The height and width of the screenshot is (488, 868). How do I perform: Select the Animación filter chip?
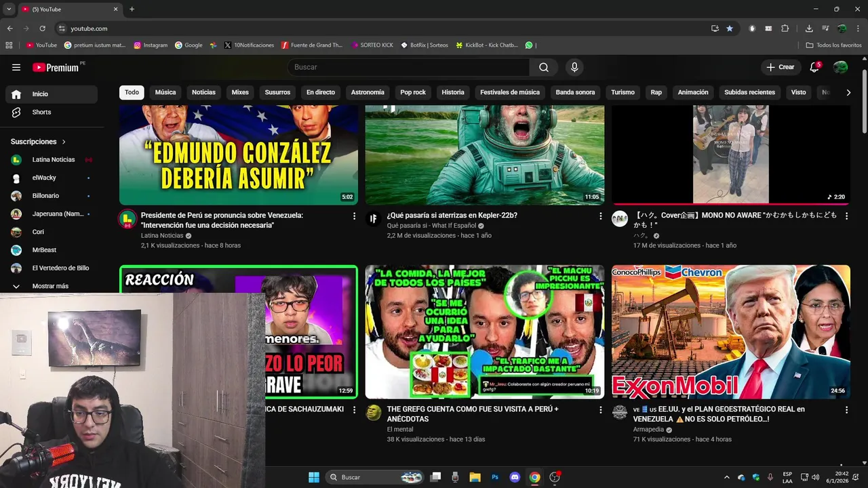(x=693, y=92)
